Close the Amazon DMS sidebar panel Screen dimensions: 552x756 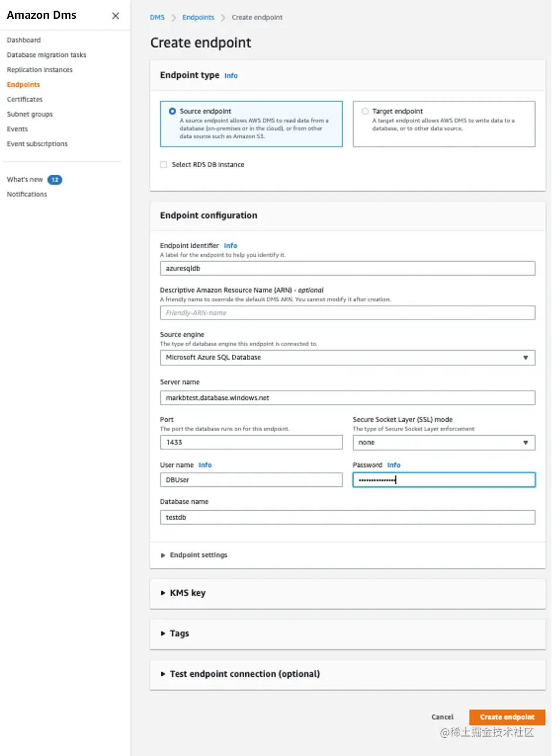(x=116, y=16)
